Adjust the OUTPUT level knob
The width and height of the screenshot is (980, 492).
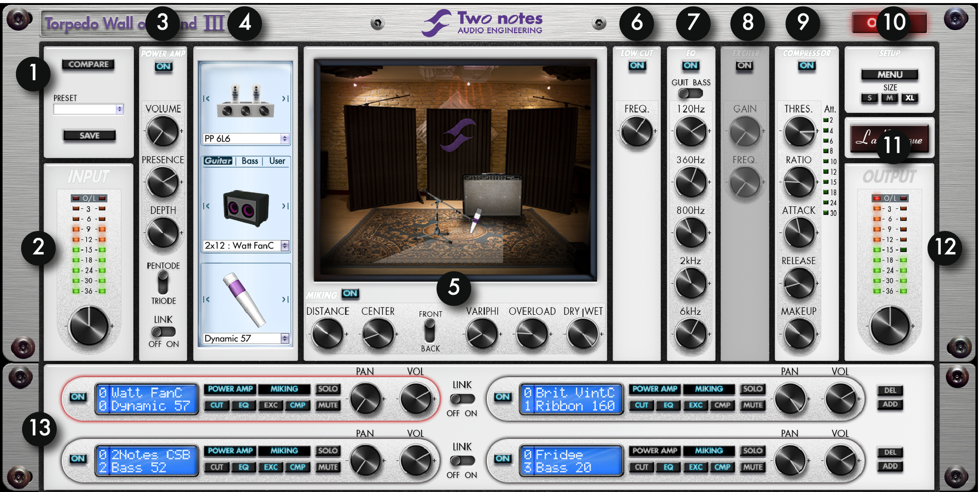(x=890, y=326)
